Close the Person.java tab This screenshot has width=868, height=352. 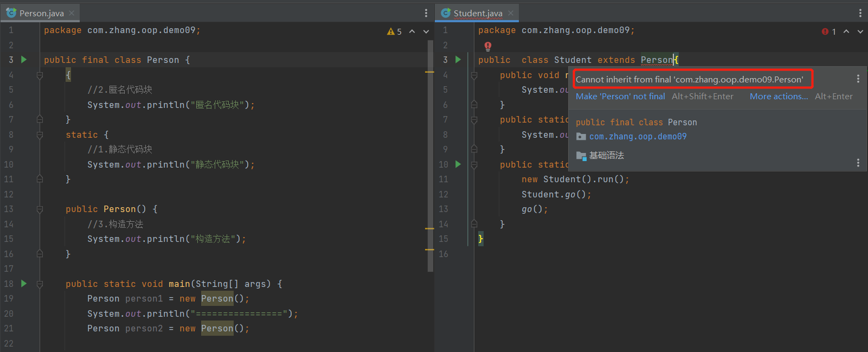click(x=72, y=13)
